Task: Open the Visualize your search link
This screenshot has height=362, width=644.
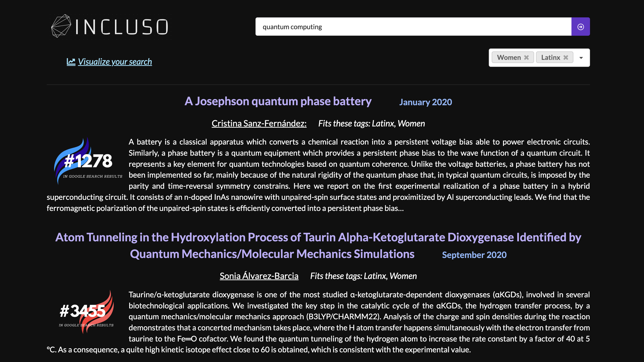Action: pos(115,62)
